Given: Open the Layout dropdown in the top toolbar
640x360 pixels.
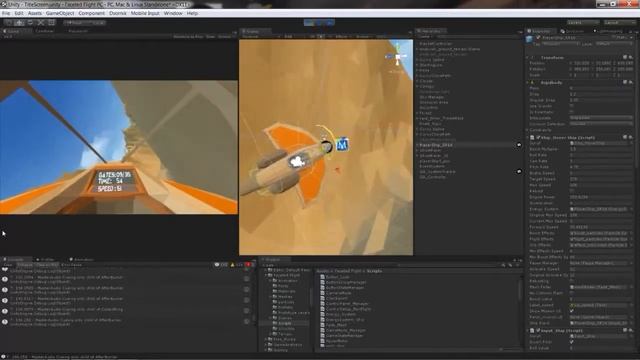Looking at the screenshot, I should click(619, 22).
